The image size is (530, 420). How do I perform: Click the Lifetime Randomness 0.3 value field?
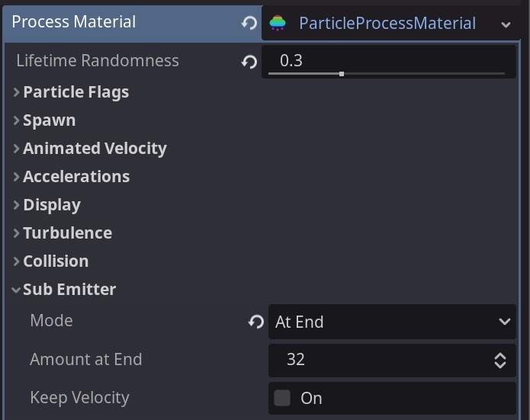tap(389, 62)
